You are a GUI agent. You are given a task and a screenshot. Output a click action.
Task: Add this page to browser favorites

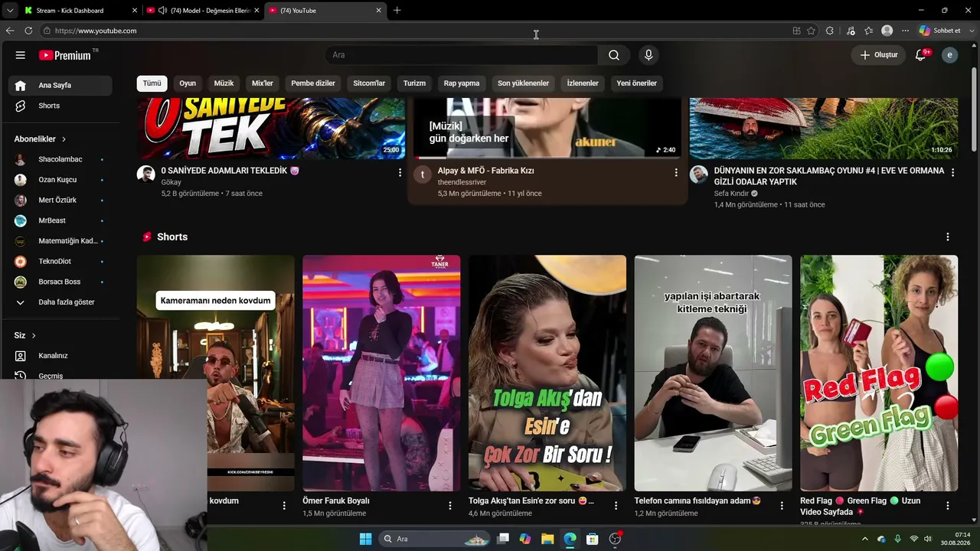[812, 31]
